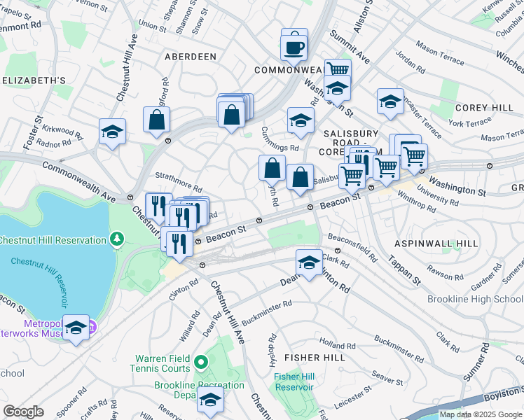Select grocery cart marker nearest Washington St label east
The height and width of the screenshot is (420, 524).
tap(415, 158)
